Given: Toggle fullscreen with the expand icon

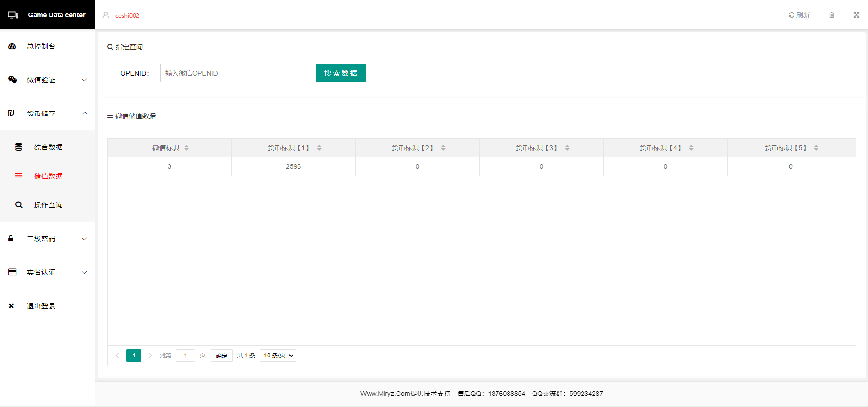Looking at the screenshot, I should pos(856,15).
